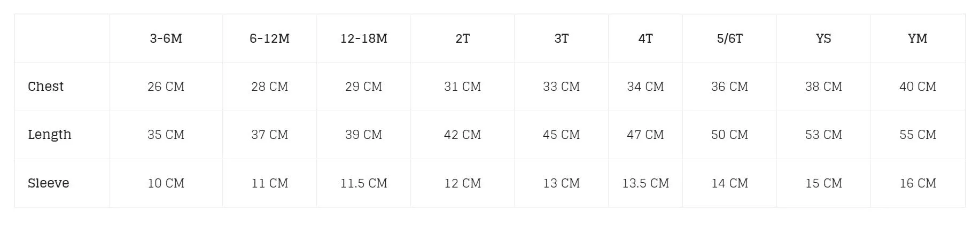The image size is (980, 234).
Task: Select the 11.5 CM sleeve value
Action: tap(363, 183)
